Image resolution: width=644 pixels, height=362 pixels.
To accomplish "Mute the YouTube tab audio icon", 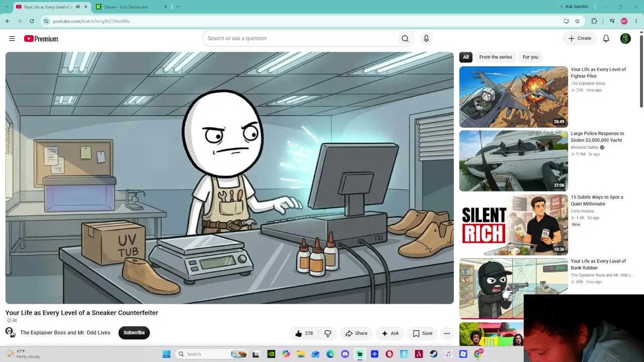I will click(77, 7).
